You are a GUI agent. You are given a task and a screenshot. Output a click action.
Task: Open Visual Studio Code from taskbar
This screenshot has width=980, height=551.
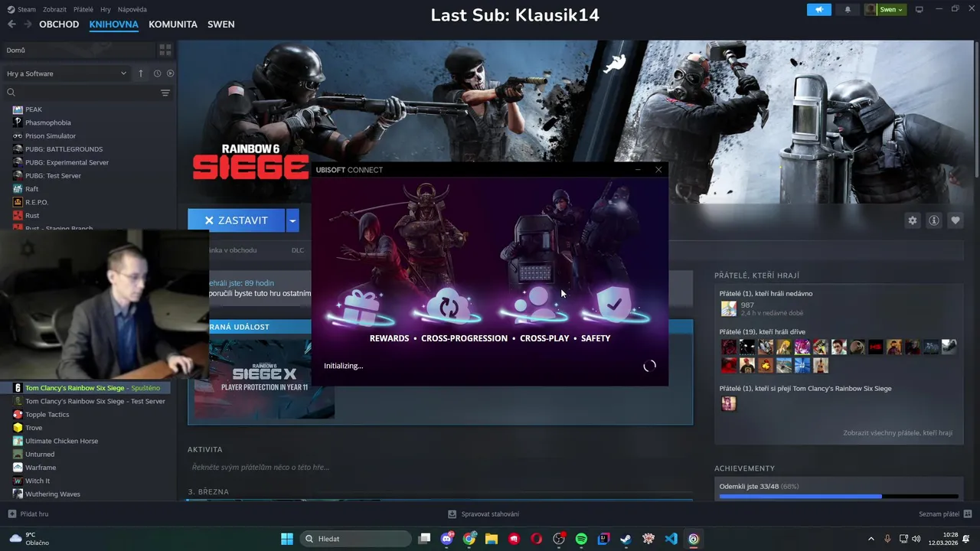pos(671,539)
